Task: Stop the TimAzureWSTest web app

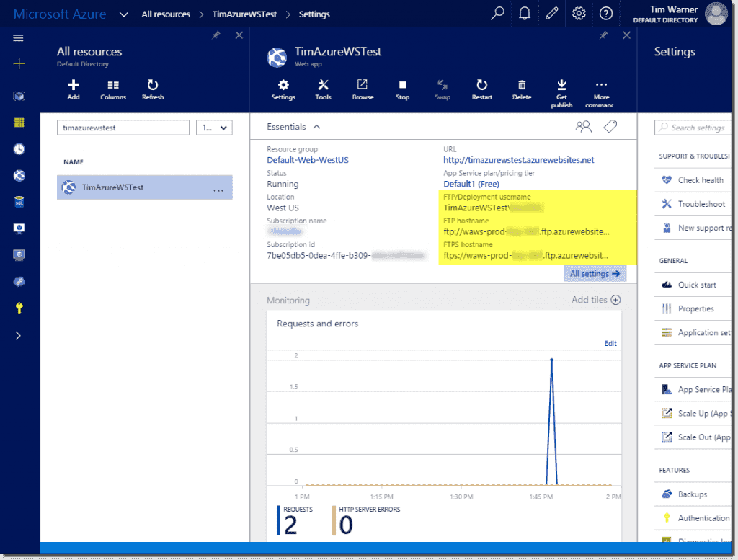Action: tap(402, 89)
